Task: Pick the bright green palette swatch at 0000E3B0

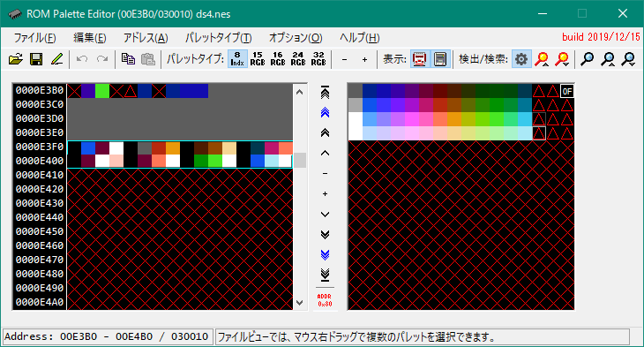Action: tap(102, 91)
